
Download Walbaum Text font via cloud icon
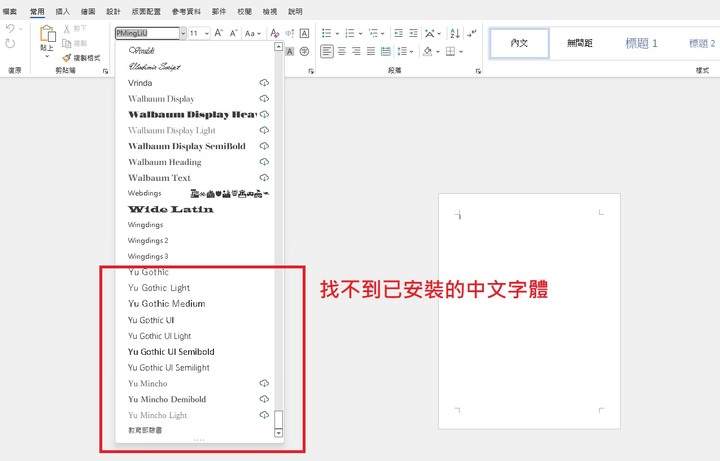264,177
